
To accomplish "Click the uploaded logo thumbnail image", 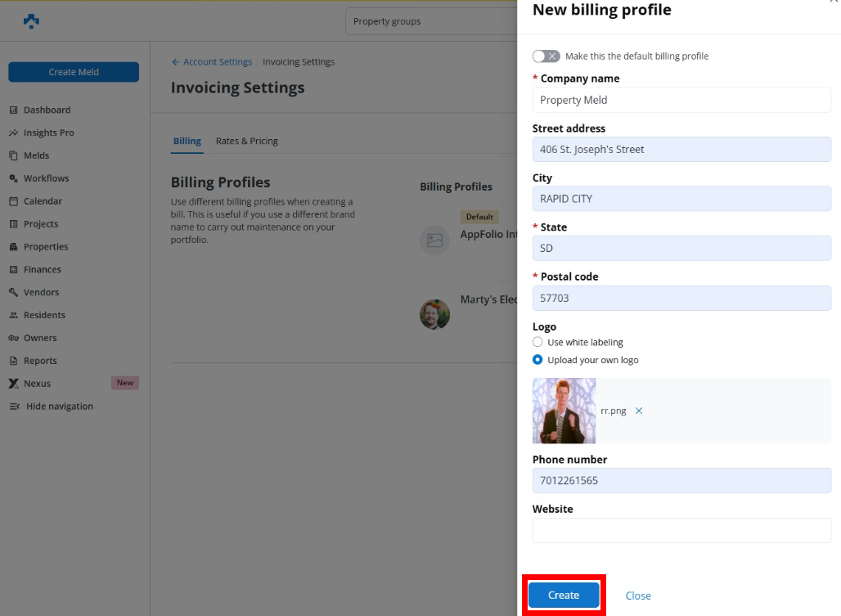I will 564,411.
